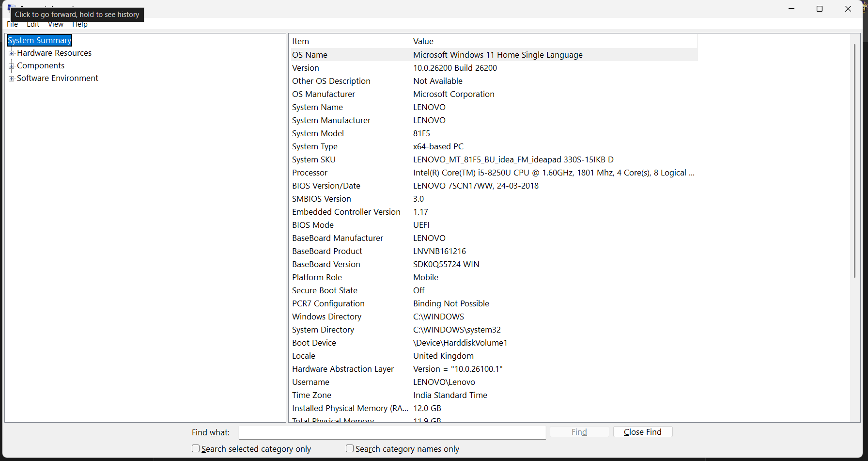
Task: Click the value x64-based PC
Action: [x=438, y=146]
